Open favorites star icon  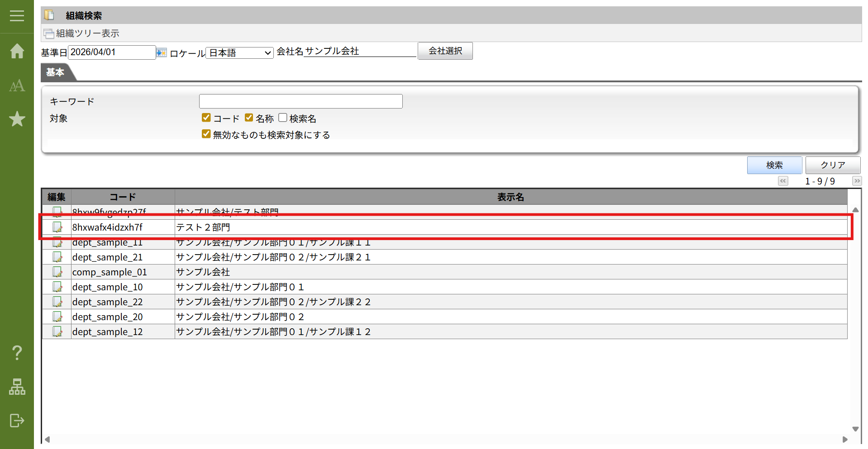pyautogui.click(x=17, y=119)
